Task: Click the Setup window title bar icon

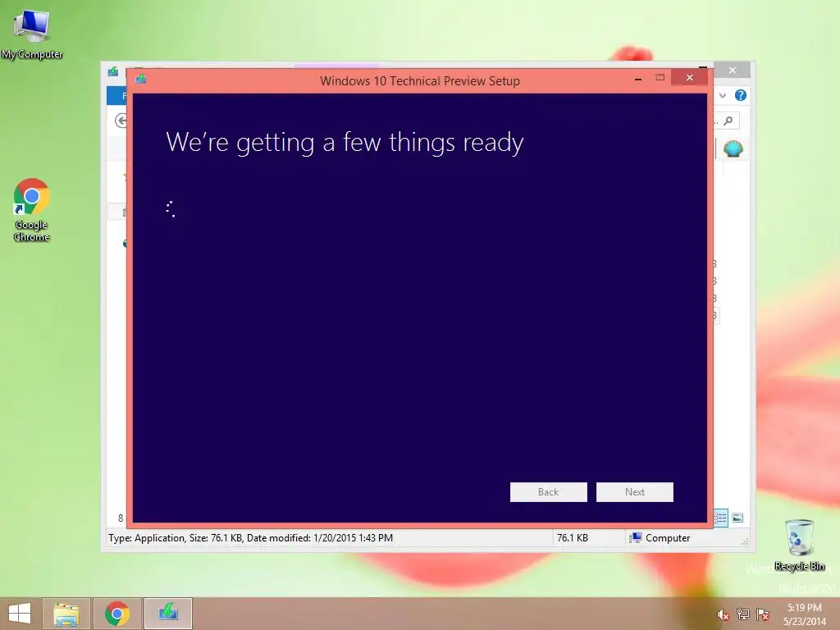Action: [x=141, y=80]
